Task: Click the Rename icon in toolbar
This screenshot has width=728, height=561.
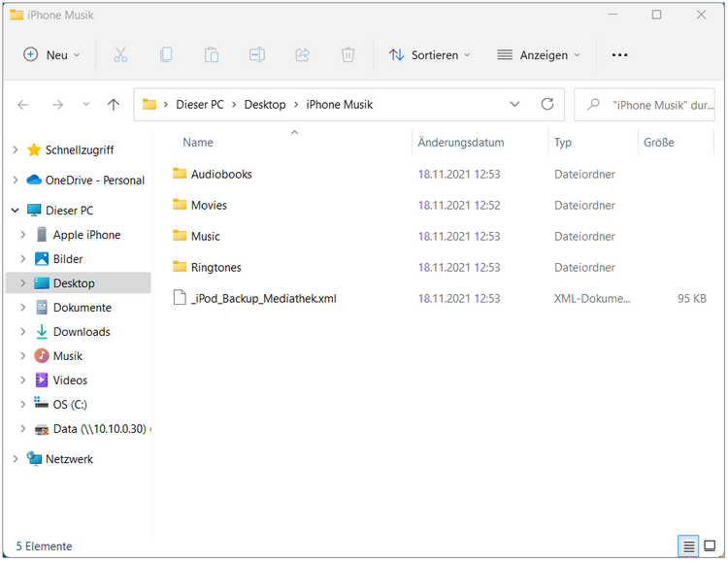Action: 257,54
